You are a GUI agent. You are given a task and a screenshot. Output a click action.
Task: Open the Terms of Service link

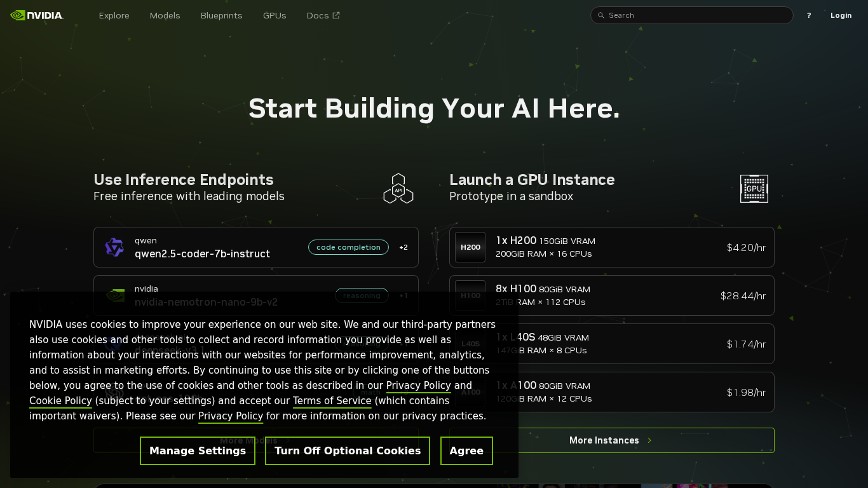tap(332, 401)
